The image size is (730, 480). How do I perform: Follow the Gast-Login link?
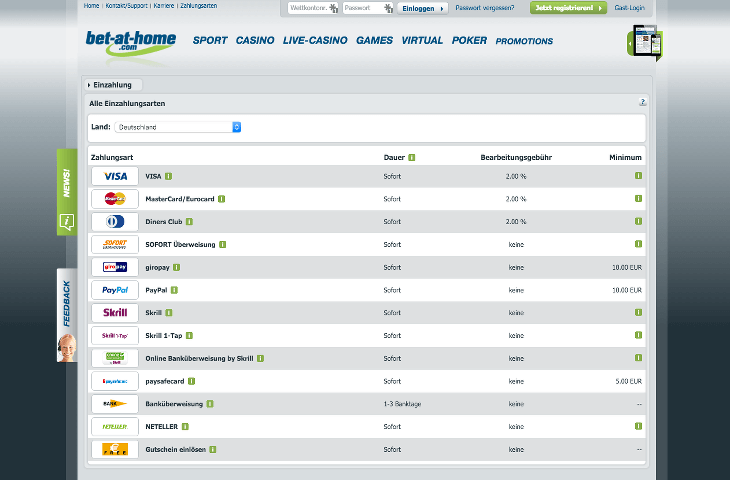[629, 8]
